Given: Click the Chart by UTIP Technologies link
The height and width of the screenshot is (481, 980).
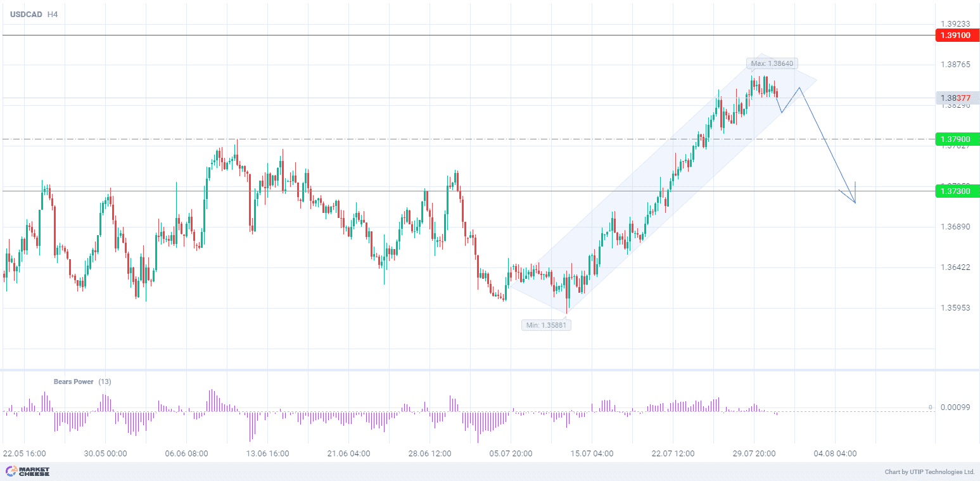Looking at the screenshot, I should pos(929,472).
